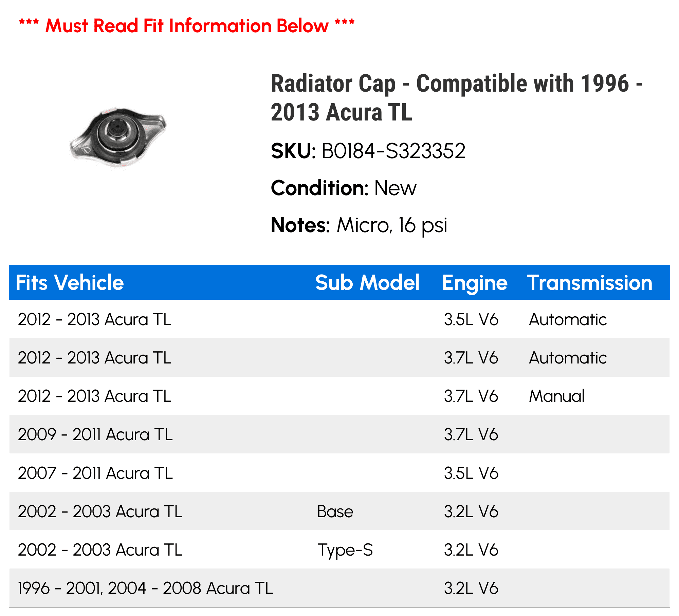The width and height of the screenshot is (679, 616).
Task: Click the Type-S sub model cell
Action: pos(345,550)
